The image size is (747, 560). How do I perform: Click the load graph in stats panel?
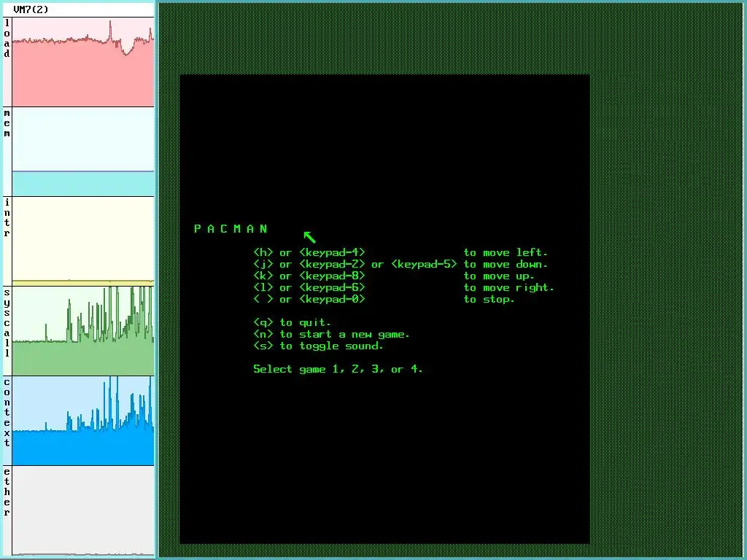point(83,62)
